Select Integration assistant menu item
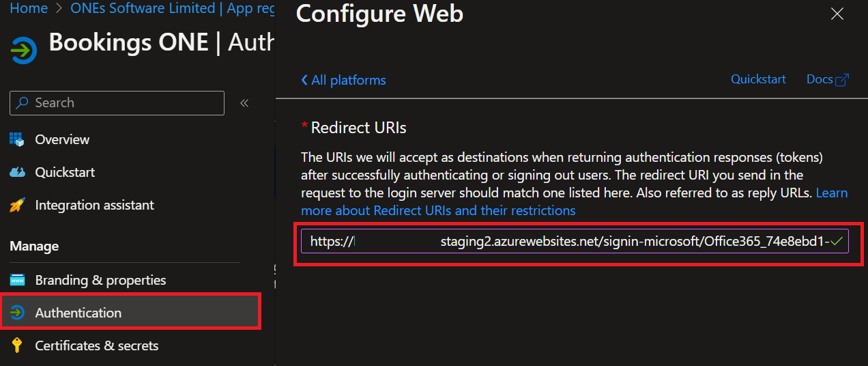868x366 pixels. (94, 205)
